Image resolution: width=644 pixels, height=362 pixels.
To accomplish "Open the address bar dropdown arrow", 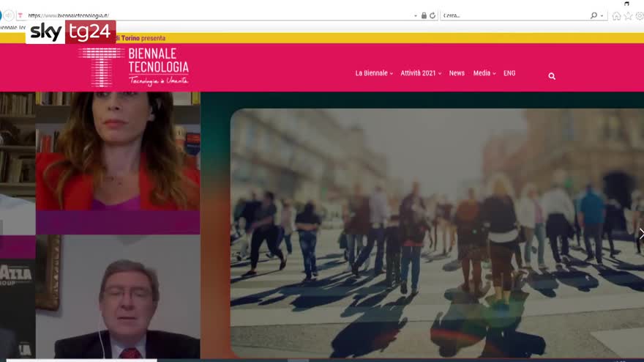I will (416, 15).
